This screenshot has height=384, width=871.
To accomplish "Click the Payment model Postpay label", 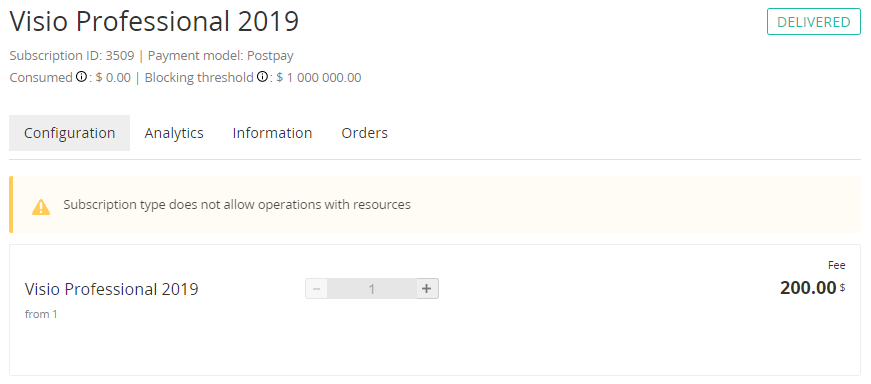I will (221, 56).
